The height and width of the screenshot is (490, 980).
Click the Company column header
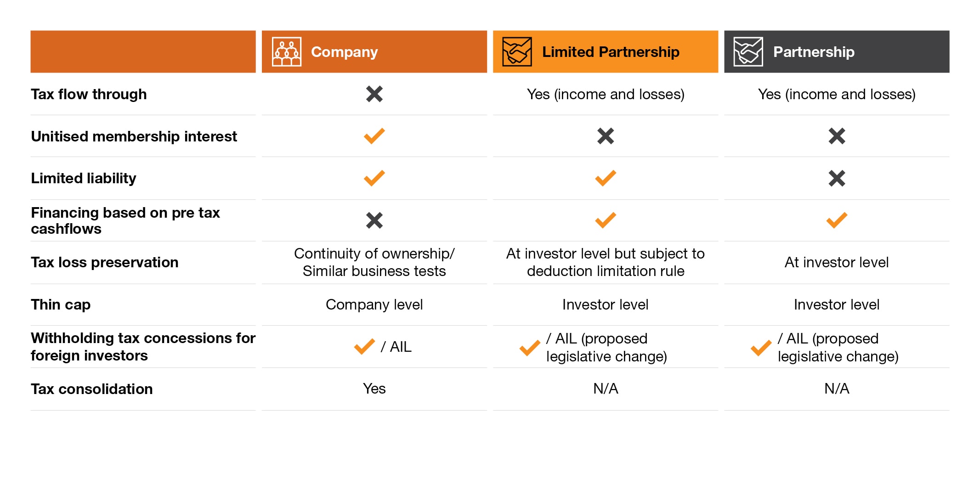(x=344, y=52)
